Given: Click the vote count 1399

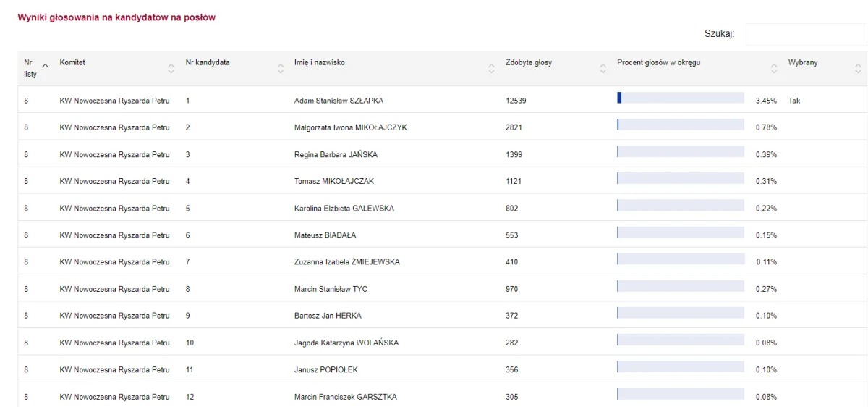Looking at the screenshot, I should coord(514,155).
